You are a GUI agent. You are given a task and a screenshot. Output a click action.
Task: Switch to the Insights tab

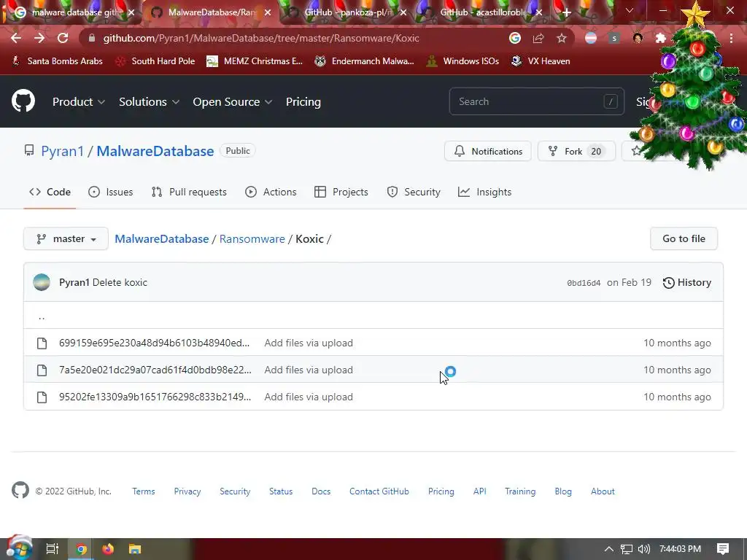tap(484, 192)
